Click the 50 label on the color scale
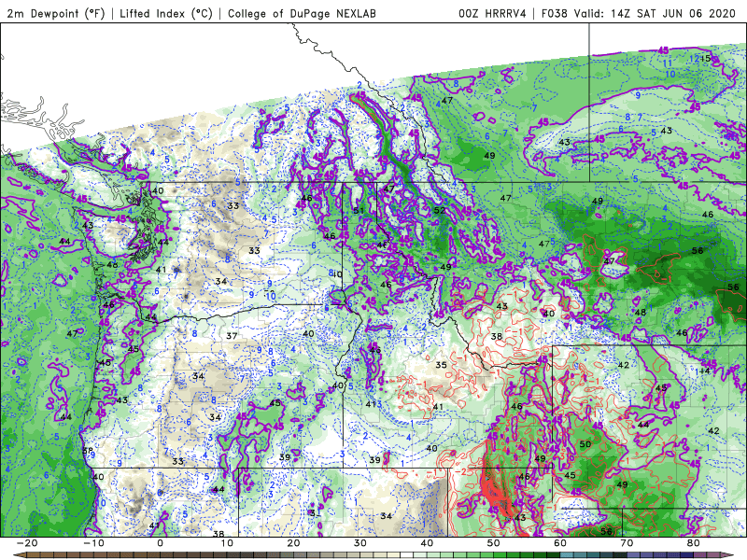This screenshot has height=560, width=747. coord(494,543)
